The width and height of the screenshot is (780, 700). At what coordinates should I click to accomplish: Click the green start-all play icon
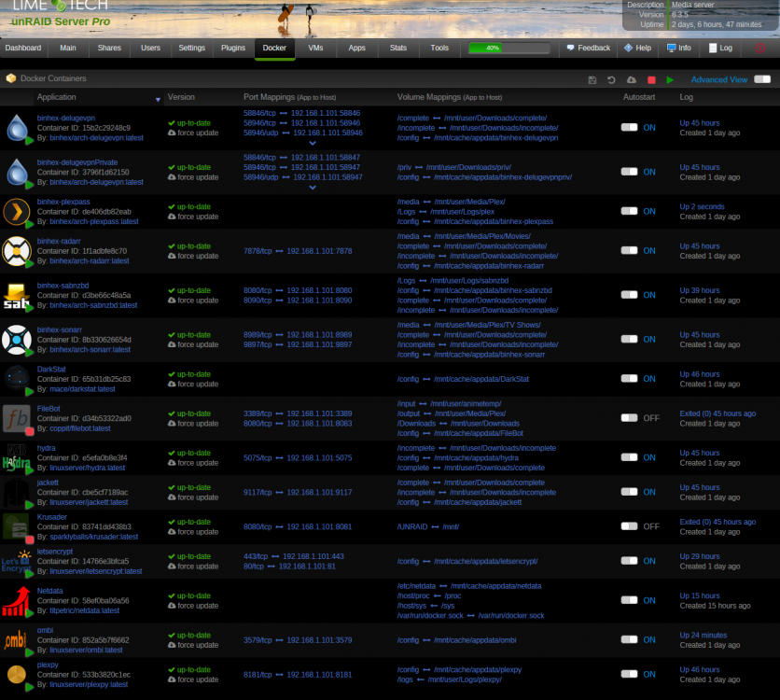click(670, 80)
